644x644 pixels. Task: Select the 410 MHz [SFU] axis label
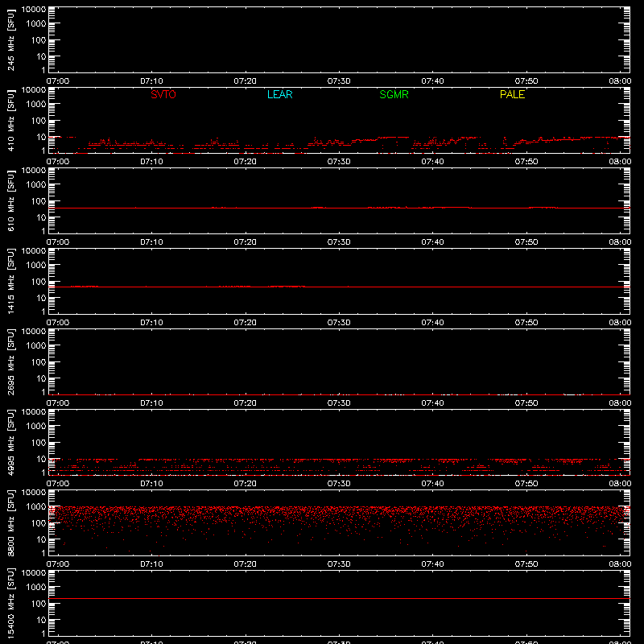[x=10, y=120]
